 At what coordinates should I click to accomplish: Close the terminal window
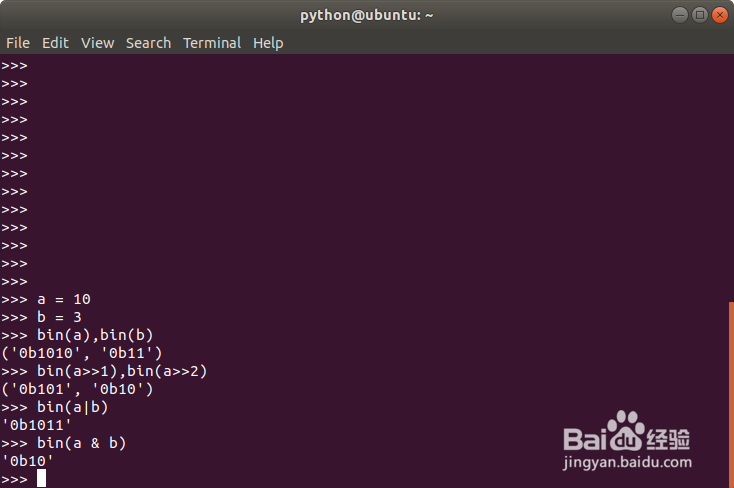point(718,14)
